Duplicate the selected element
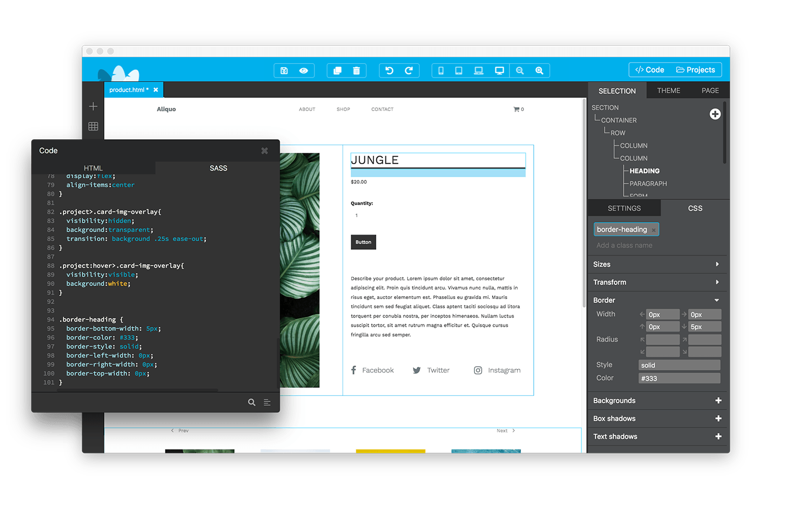Screen dimensions: 812x507 (337, 70)
